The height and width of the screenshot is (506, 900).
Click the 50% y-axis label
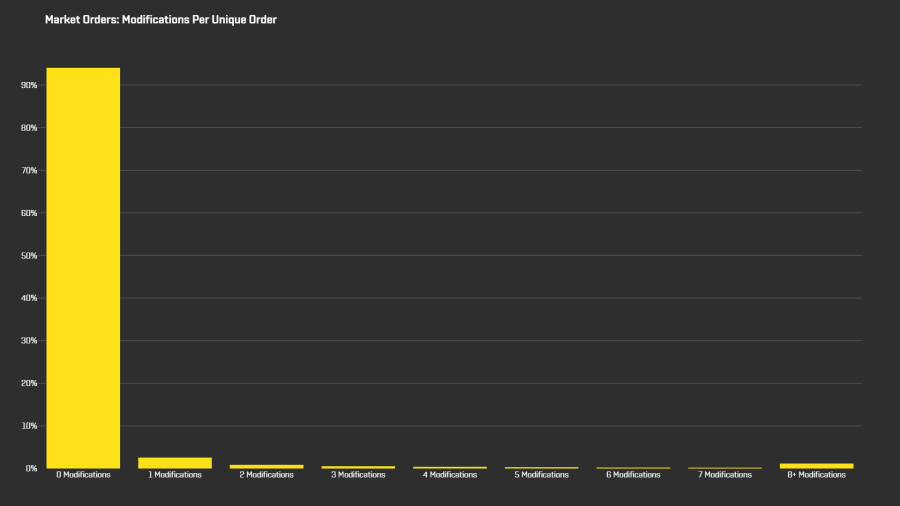point(29,255)
